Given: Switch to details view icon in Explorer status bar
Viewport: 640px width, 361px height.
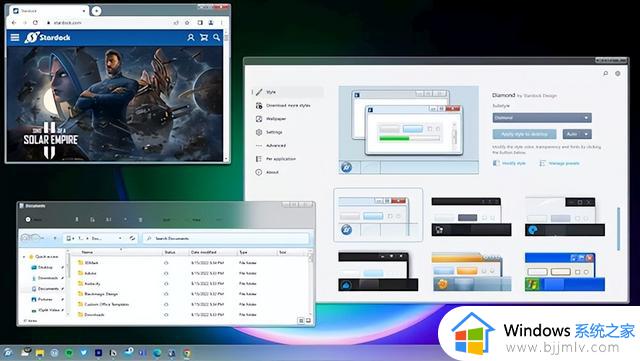Looking at the screenshot, I should [301, 321].
